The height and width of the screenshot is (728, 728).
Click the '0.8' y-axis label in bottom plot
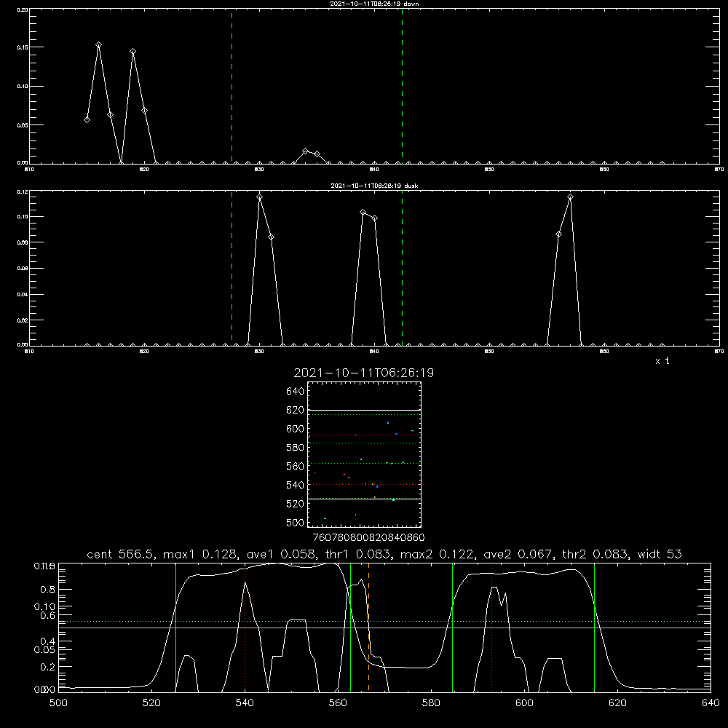point(48,589)
